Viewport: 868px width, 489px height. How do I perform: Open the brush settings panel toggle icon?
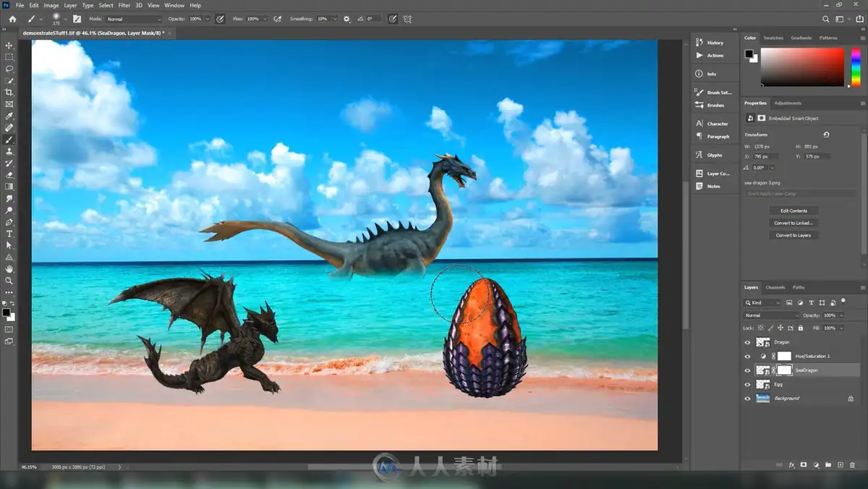(x=77, y=19)
